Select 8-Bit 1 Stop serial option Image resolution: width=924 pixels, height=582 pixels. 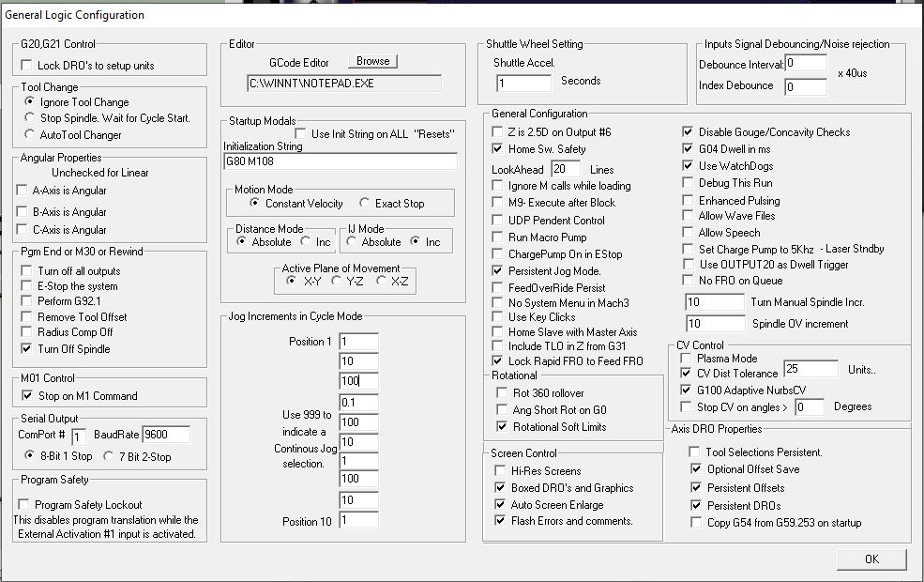coord(29,456)
